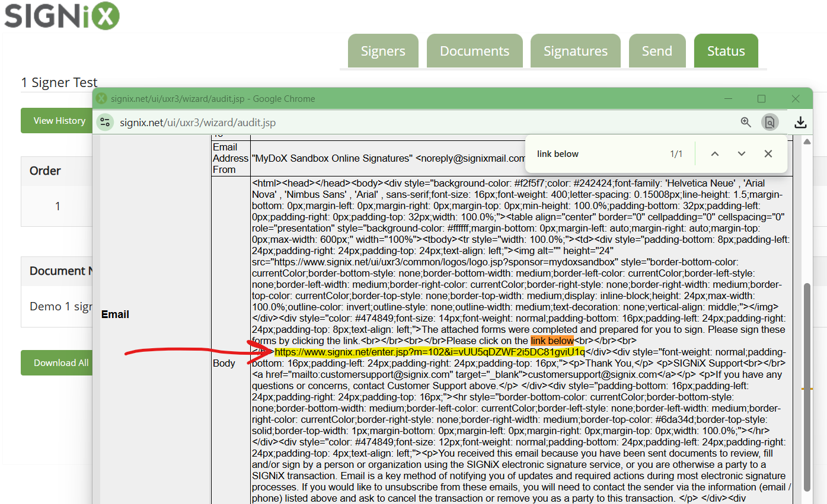Image resolution: width=827 pixels, height=504 pixels.
Task: Select the Signatures tab
Action: point(575,51)
